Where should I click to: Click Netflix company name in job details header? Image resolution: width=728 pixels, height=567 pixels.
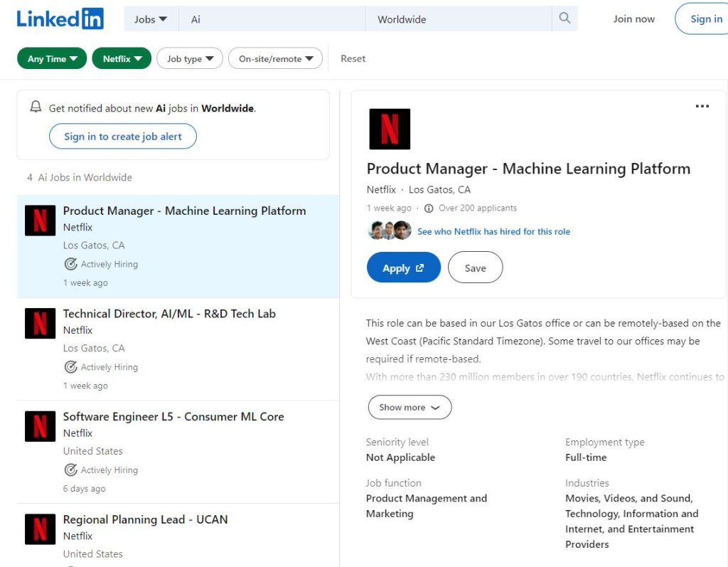pos(381,190)
